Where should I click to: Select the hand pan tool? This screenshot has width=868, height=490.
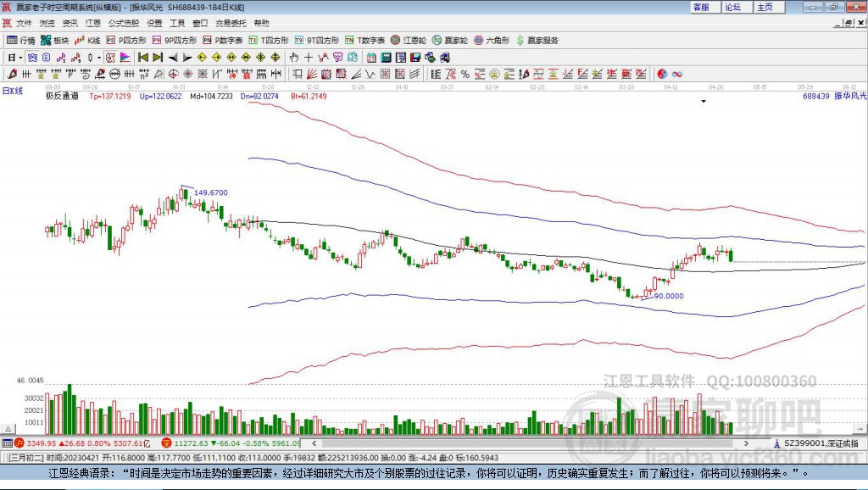pos(294,58)
